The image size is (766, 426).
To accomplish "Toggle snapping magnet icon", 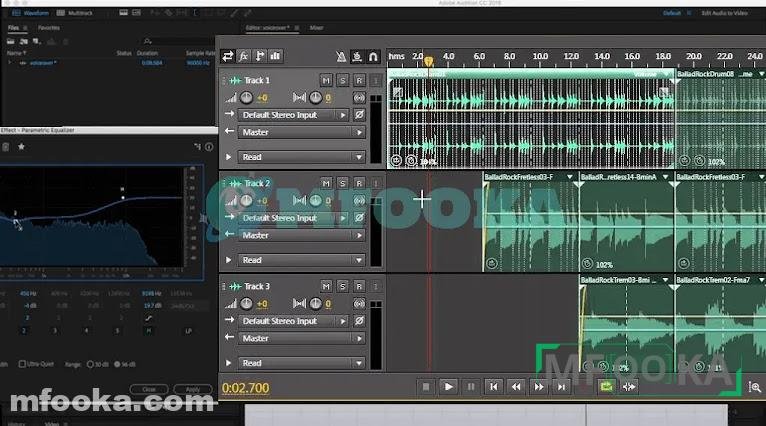I will pos(373,57).
